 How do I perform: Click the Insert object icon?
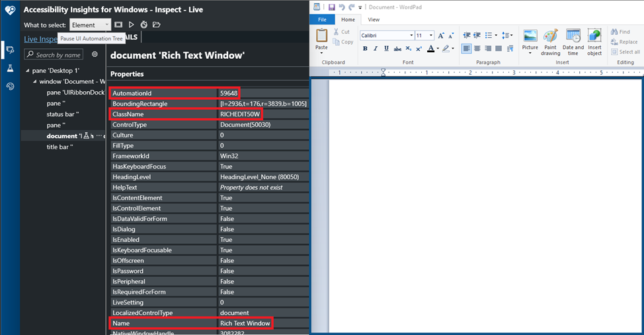pos(594,42)
